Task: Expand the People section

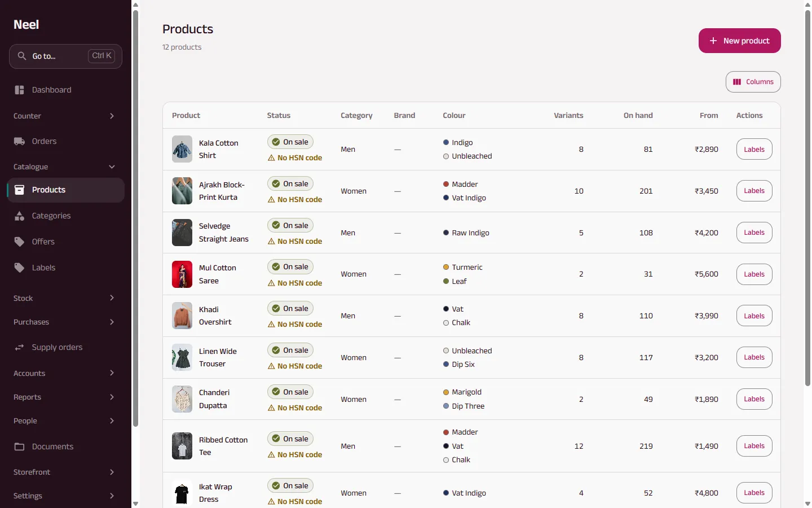Action: click(x=65, y=421)
